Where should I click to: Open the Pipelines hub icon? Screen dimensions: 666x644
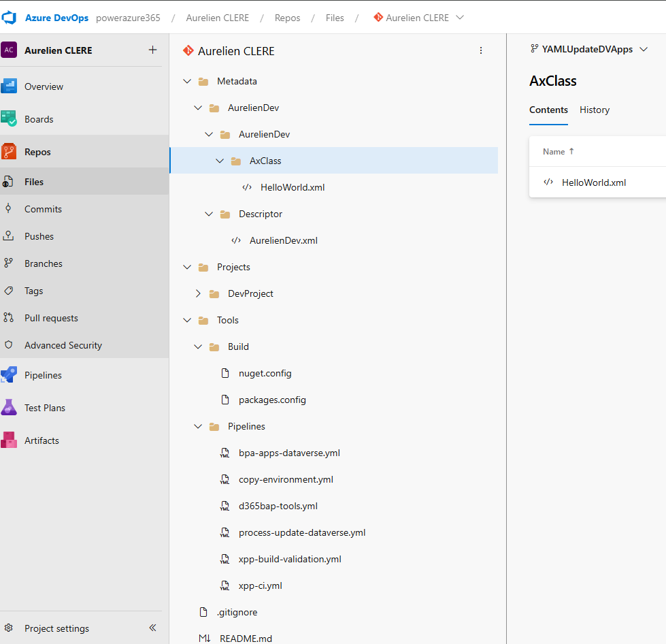coord(9,375)
